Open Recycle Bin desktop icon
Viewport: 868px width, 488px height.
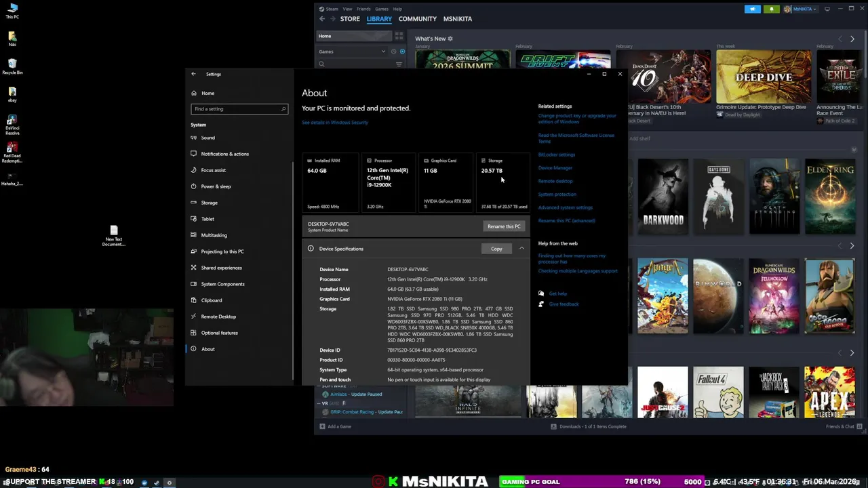(x=12, y=66)
